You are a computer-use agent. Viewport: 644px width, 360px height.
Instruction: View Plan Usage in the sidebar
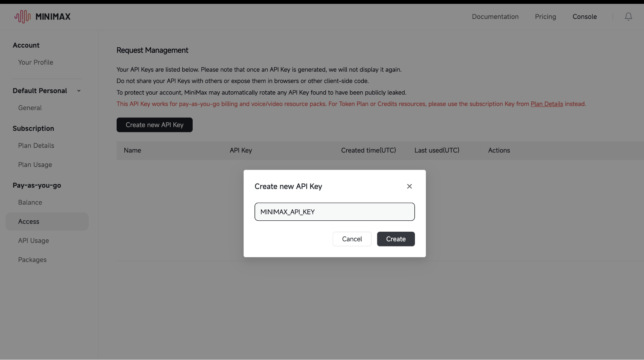point(35,165)
